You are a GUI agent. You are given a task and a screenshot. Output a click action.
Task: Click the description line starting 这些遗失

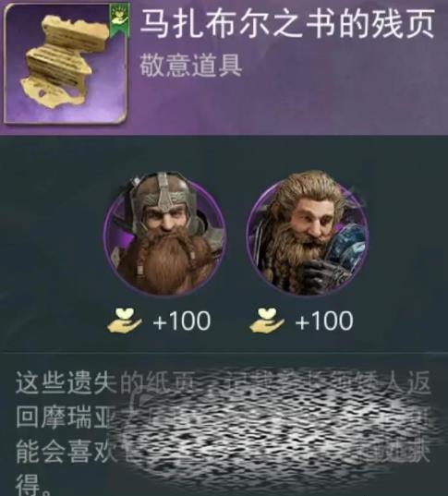pyautogui.click(x=224, y=382)
